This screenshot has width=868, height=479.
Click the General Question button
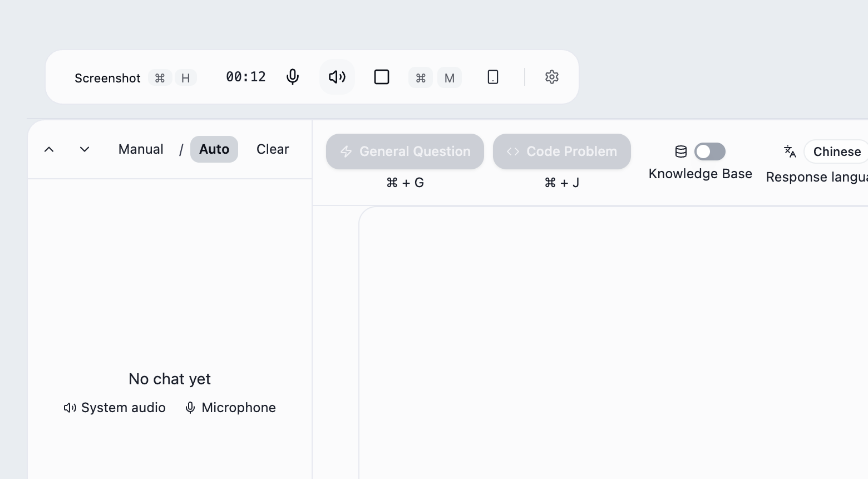(405, 151)
